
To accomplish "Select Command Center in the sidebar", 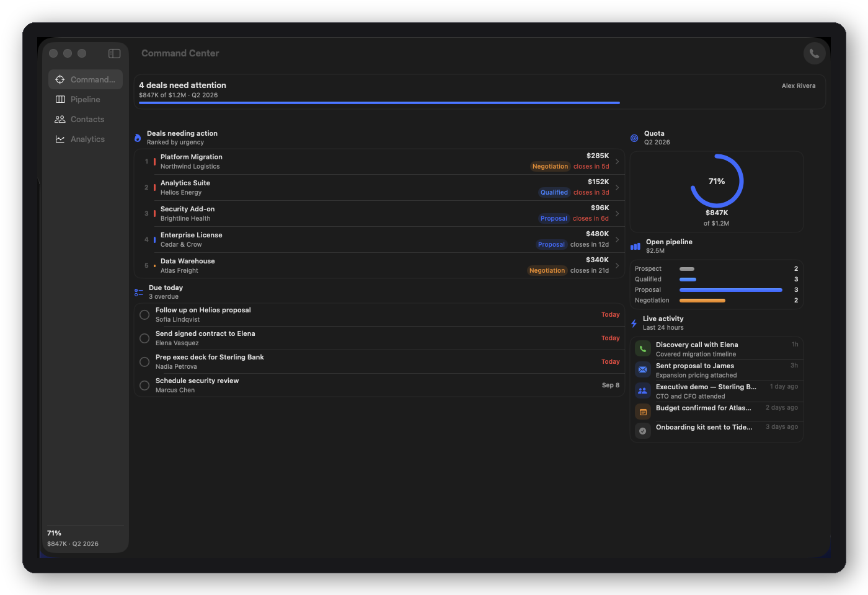I will [86, 79].
